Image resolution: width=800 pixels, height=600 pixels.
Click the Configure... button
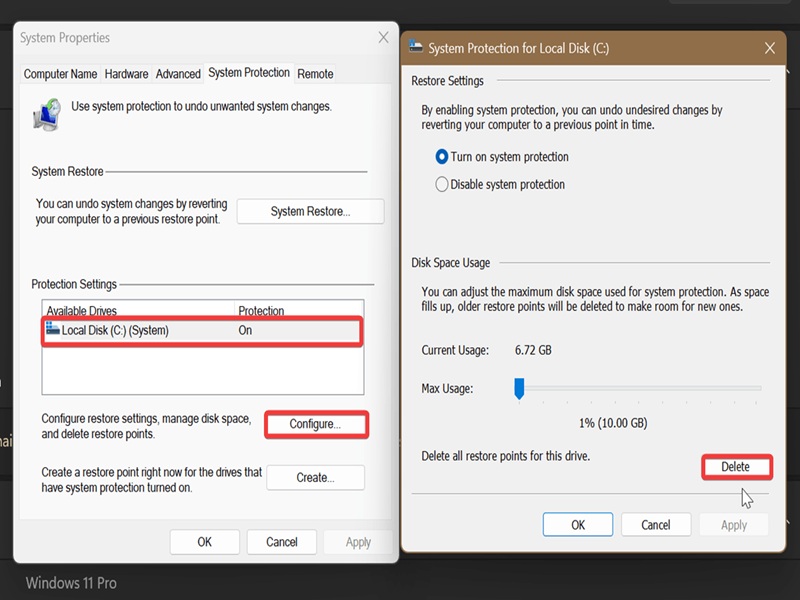point(316,424)
